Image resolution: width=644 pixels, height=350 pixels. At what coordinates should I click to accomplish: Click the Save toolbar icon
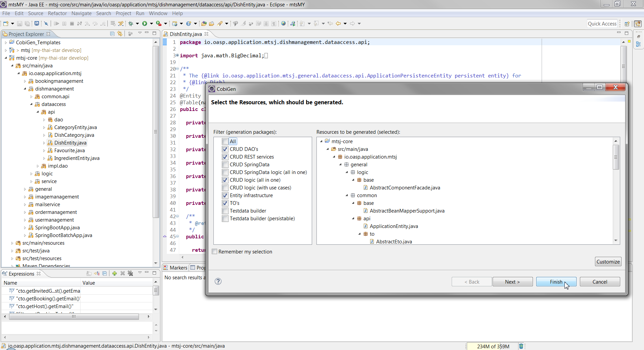click(x=19, y=23)
